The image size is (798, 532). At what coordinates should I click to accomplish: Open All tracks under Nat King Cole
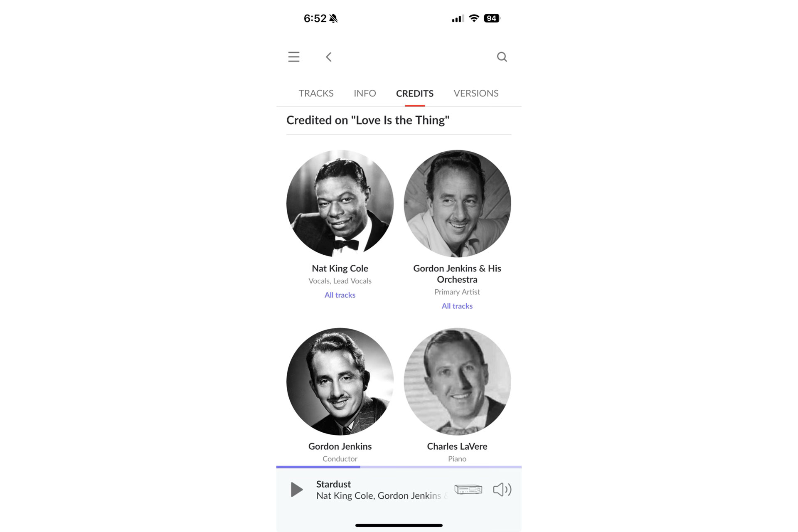[340, 295]
